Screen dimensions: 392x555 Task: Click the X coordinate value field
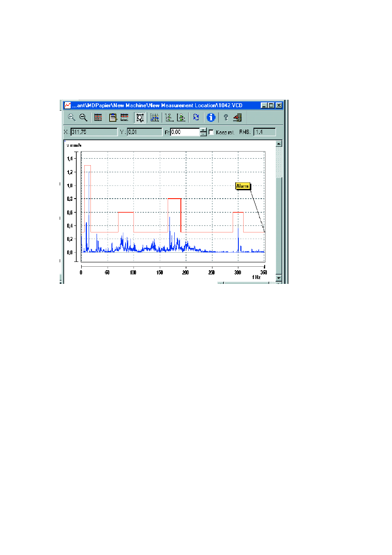93,132
